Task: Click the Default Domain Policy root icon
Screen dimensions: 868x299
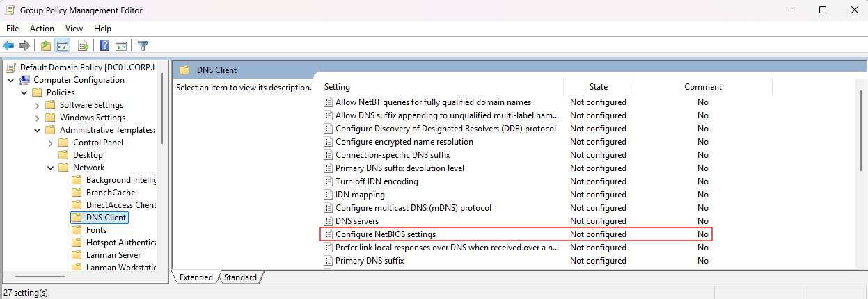Action: click(11, 67)
